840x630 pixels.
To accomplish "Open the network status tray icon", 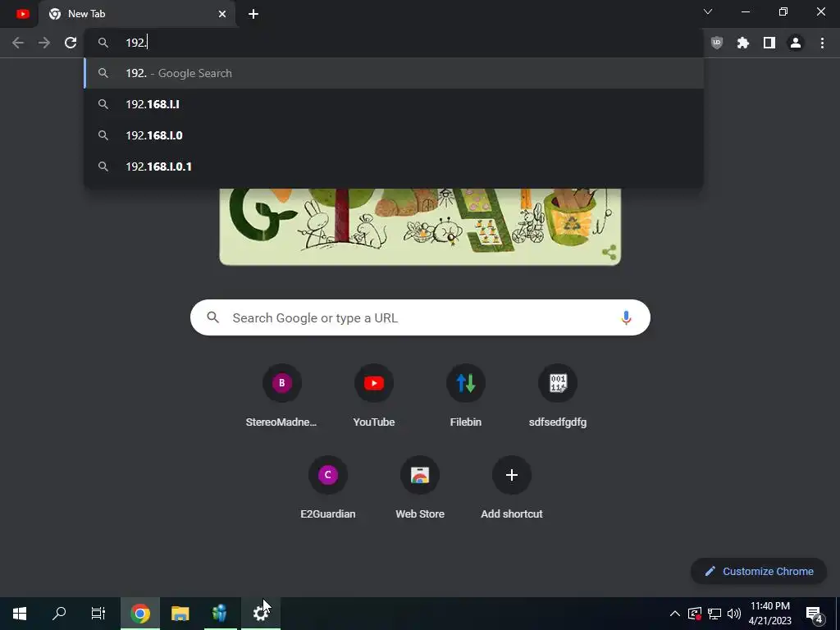I will tap(714, 614).
